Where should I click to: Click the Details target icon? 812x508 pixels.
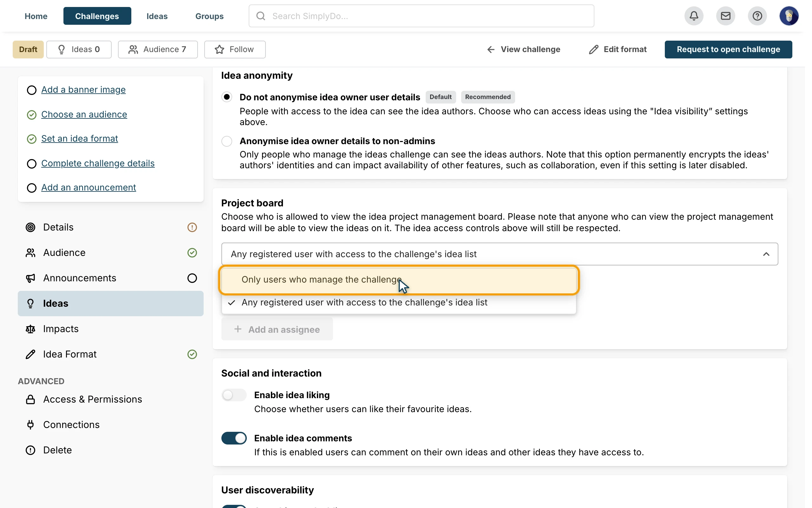point(30,227)
